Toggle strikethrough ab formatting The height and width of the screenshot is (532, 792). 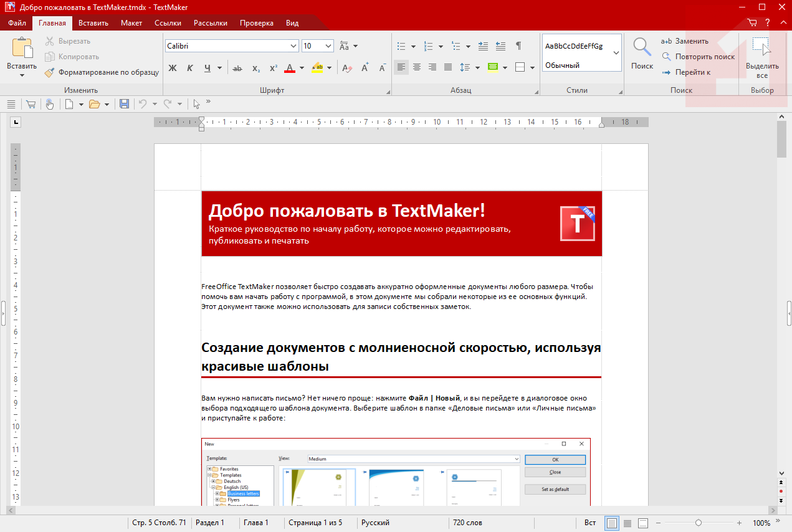coord(237,68)
